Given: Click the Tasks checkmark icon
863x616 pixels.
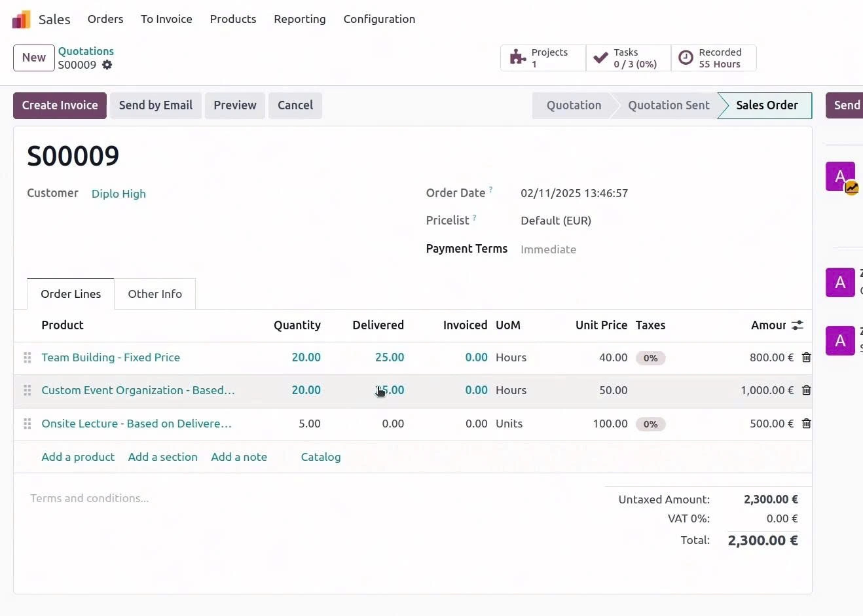Looking at the screenshot, I should (x=600, y=57).
